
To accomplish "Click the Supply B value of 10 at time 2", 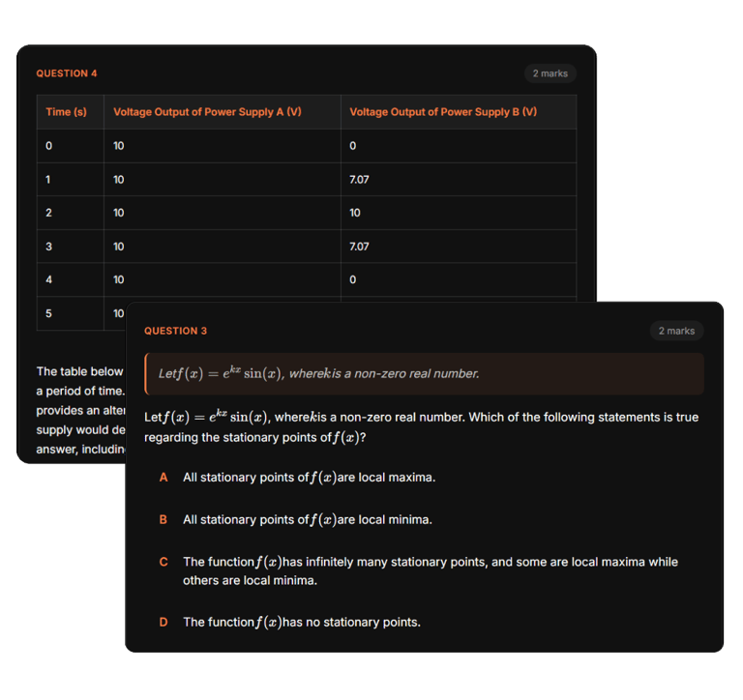I will pos(355,213).
